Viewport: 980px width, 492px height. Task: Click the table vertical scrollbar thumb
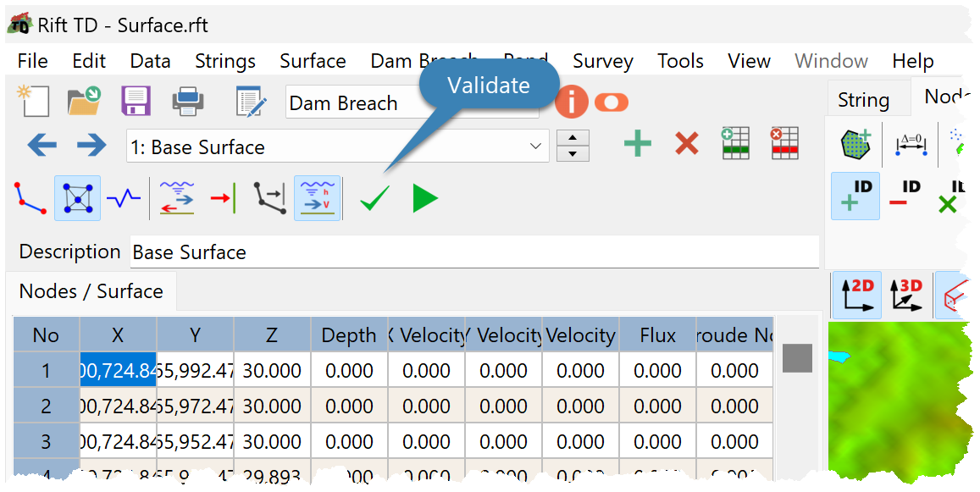797,358
